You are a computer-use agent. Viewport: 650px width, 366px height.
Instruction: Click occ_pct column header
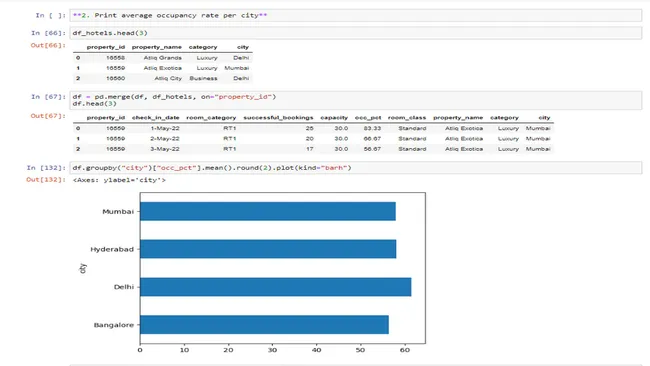tap(368, 118)
